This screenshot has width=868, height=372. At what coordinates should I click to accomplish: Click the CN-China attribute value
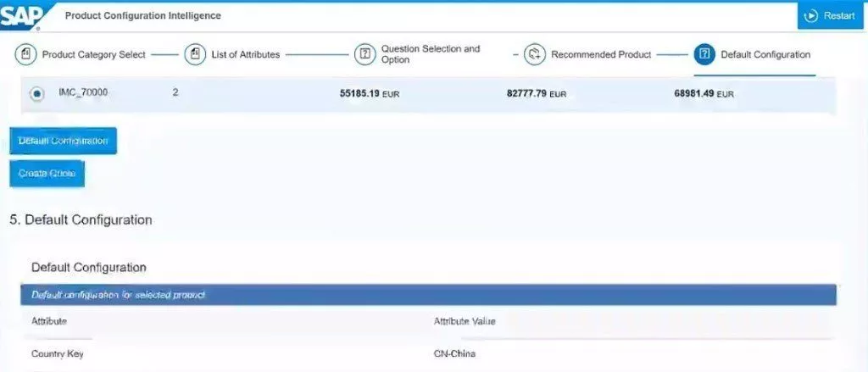[x=454, y=353]
